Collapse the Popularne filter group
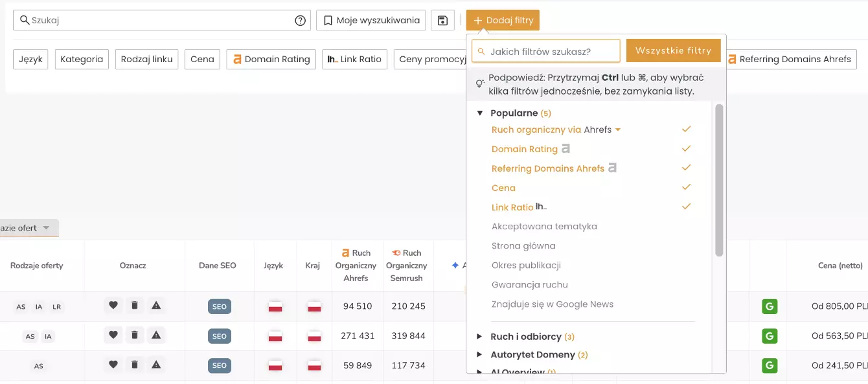 click(480, 113)
